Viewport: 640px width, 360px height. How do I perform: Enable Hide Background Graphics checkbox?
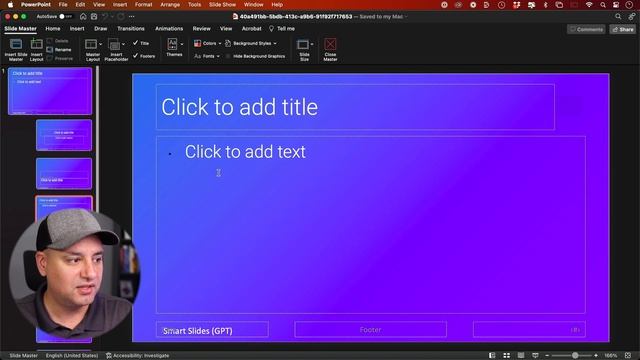pos(228,56)
